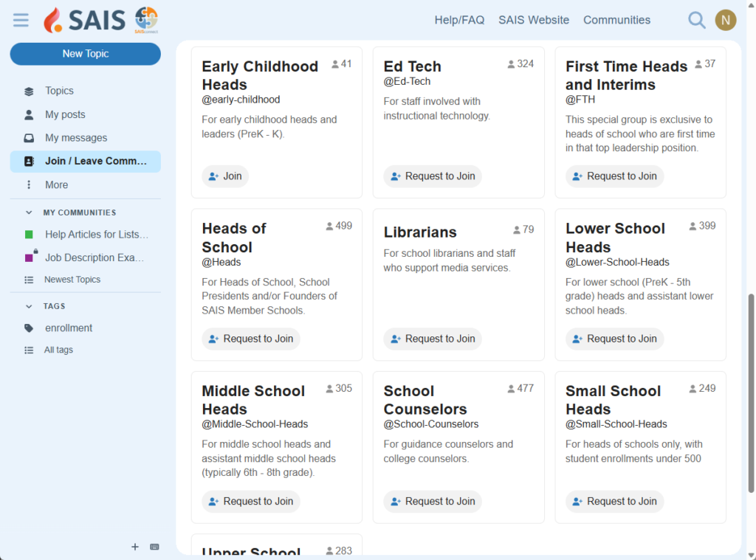Select My posts in the sidebar
The image size is (756, 560).
(65, 114)
